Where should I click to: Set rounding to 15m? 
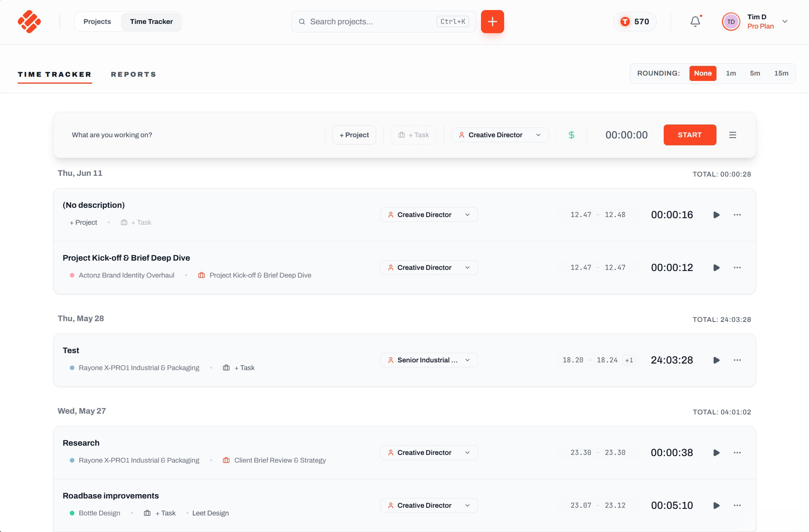[x=781, y=73]
